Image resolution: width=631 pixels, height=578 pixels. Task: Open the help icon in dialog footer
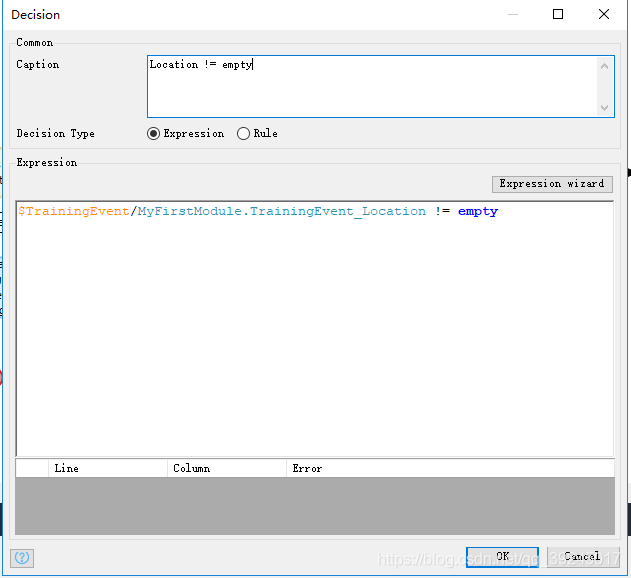coord(22,557)
